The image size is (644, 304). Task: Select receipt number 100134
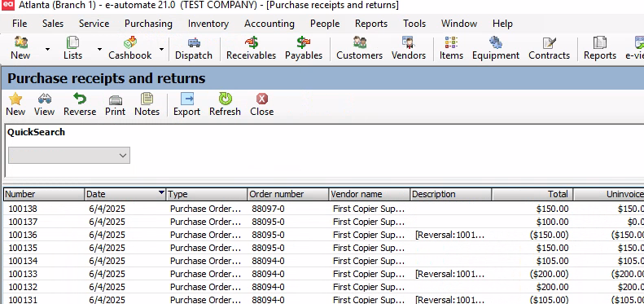click(23, 262)
